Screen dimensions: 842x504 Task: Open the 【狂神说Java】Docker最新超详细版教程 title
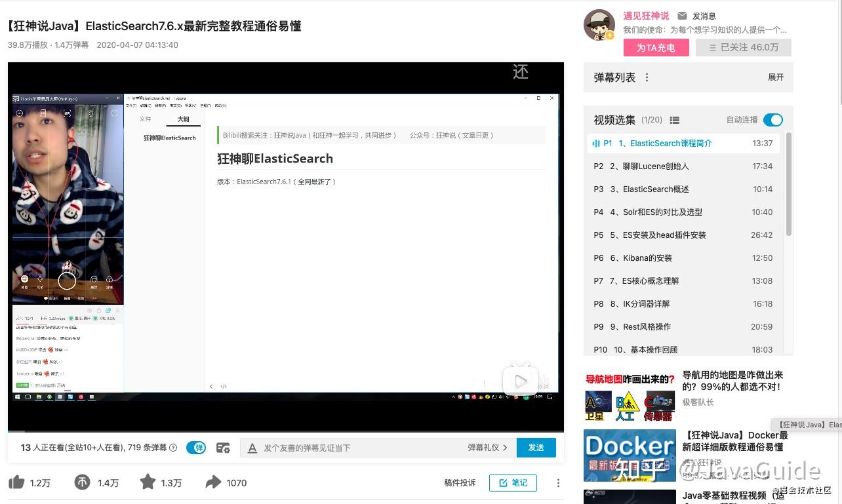[735, 441]
